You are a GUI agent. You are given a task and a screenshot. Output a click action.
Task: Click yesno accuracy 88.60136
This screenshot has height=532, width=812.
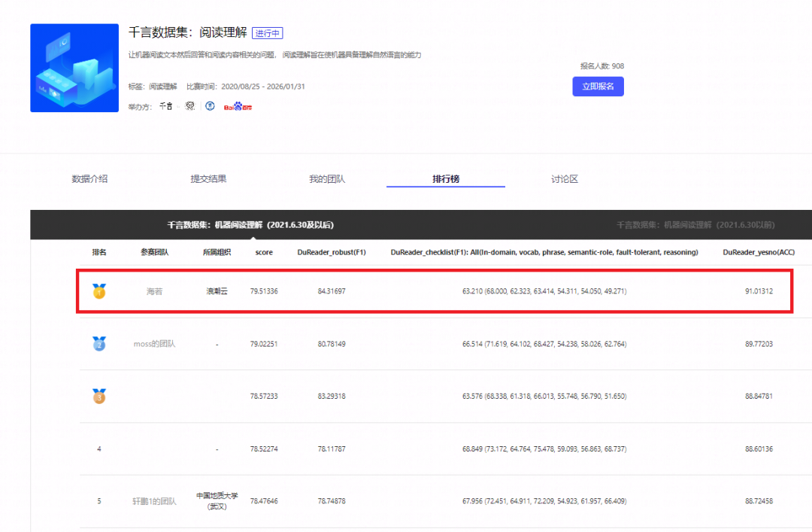759,449
